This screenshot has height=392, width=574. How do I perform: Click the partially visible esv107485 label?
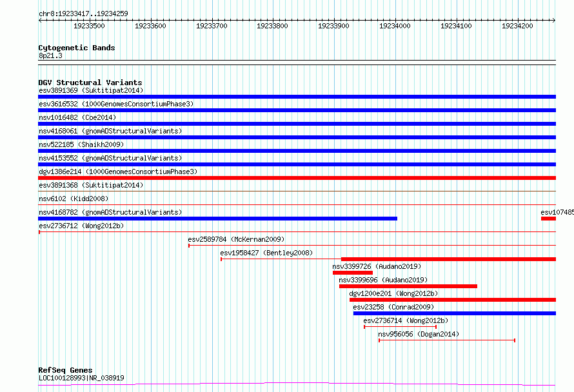[557, 212]
